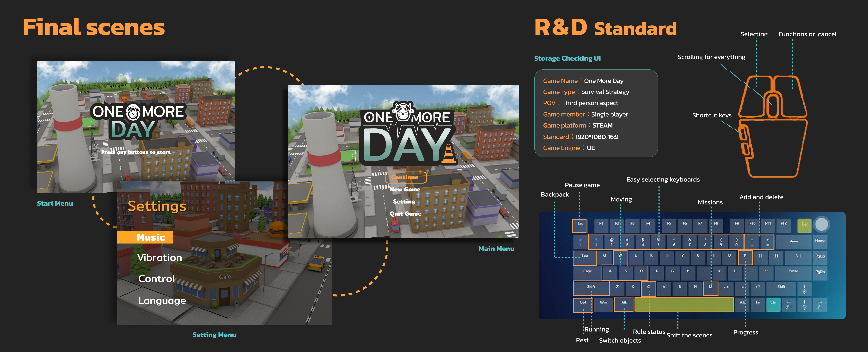Viewport: 868px width, 352px height.
Task: Click 'Game Name : One More Day' line
Action: coord(583,81)
